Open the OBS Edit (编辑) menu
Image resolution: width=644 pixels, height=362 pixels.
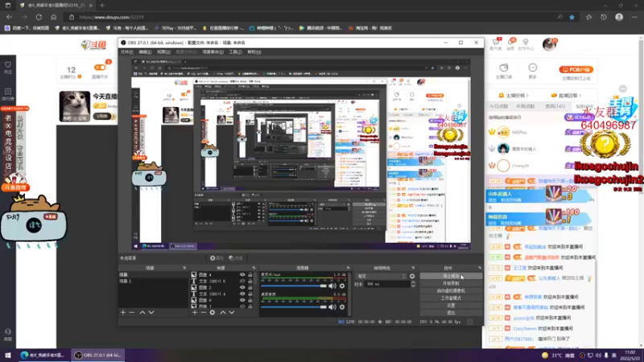[x=145, y=52]
